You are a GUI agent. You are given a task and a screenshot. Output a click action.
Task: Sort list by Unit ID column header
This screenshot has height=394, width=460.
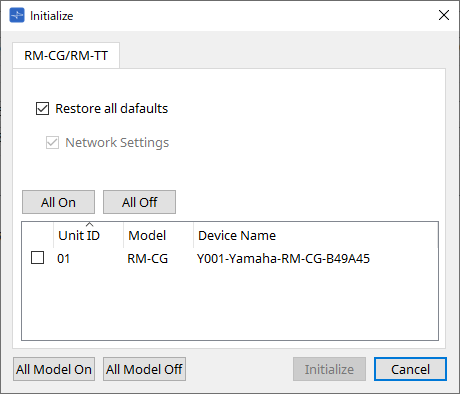[88, 235]
